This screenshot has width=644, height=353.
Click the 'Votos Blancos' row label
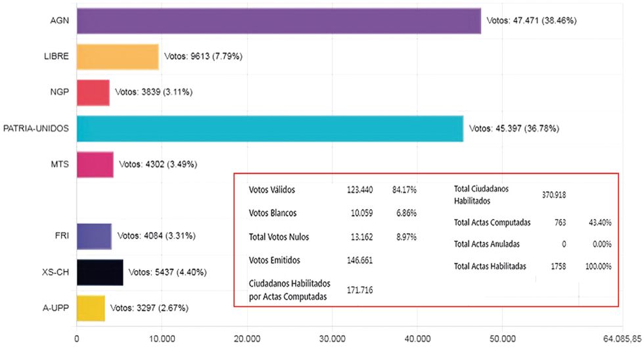click(273, 213)
